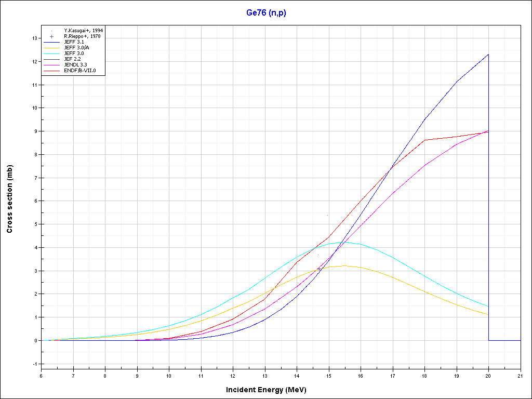The image size is (532, 399).
Task: Click the red ENDF/B-VII.0 legend line
Action: point(52,71)
